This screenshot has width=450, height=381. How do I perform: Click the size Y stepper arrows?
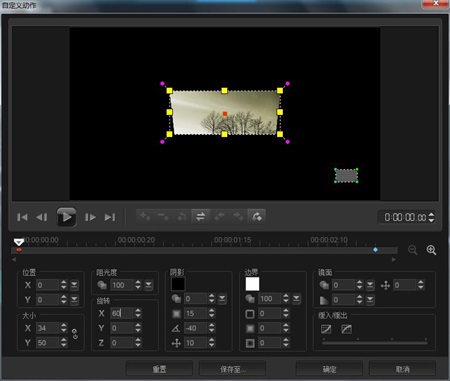(64, 343)
